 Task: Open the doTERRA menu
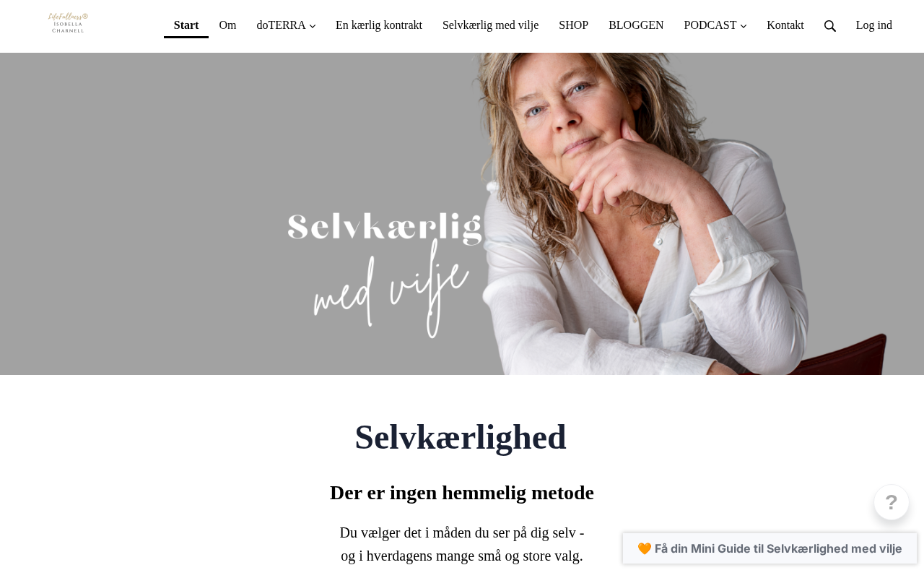(x=282, y=25)
